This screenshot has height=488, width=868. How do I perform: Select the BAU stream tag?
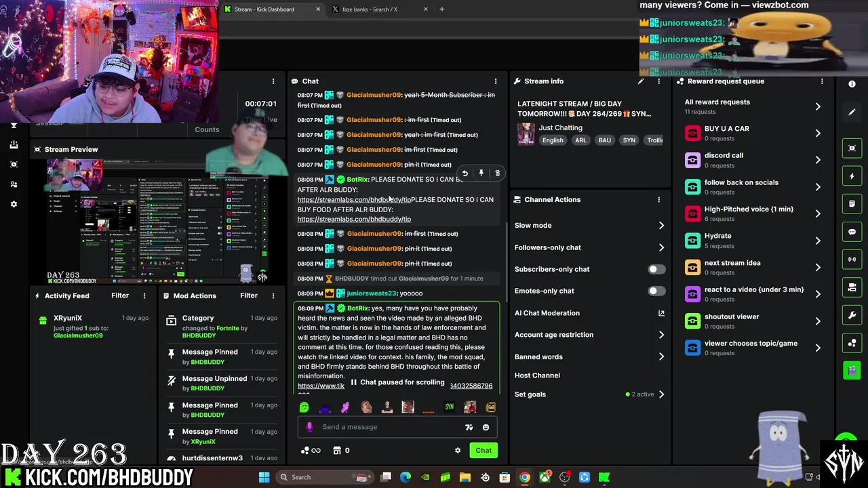click(x=604, y=140)
